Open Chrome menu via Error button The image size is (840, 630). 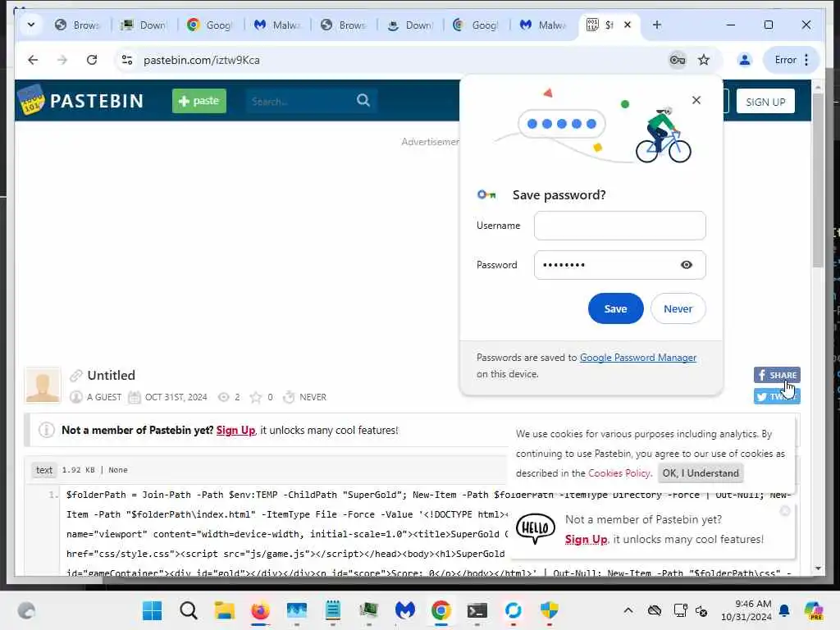792,60
